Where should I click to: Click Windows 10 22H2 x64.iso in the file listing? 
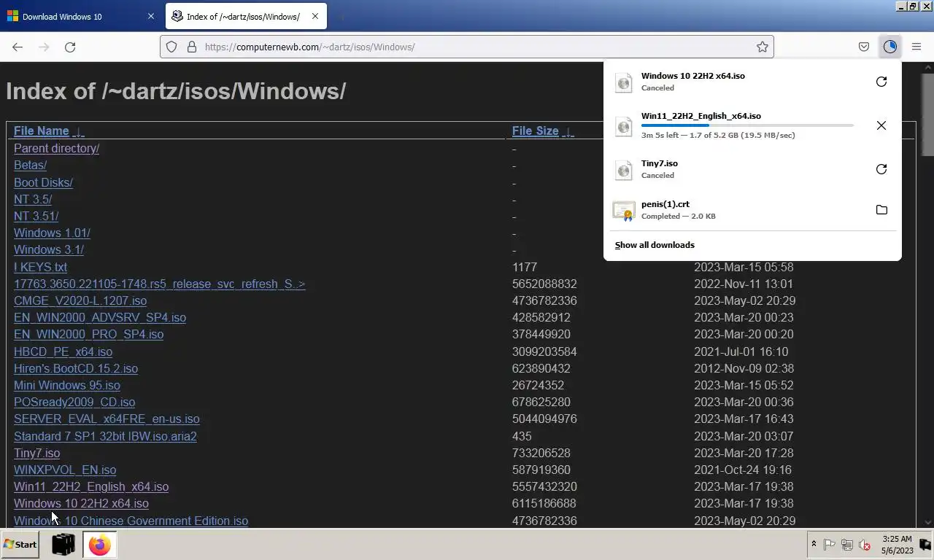point(81,503)
